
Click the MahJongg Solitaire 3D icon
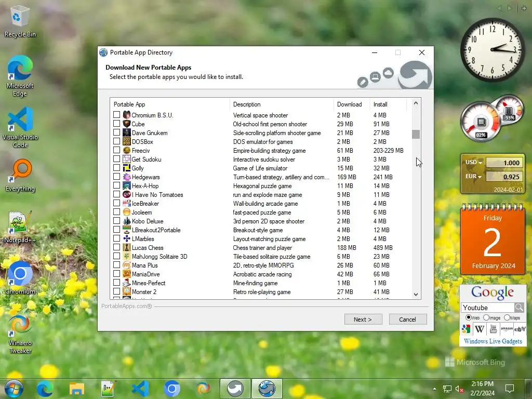pyautogui.click(x=127, y=256)
